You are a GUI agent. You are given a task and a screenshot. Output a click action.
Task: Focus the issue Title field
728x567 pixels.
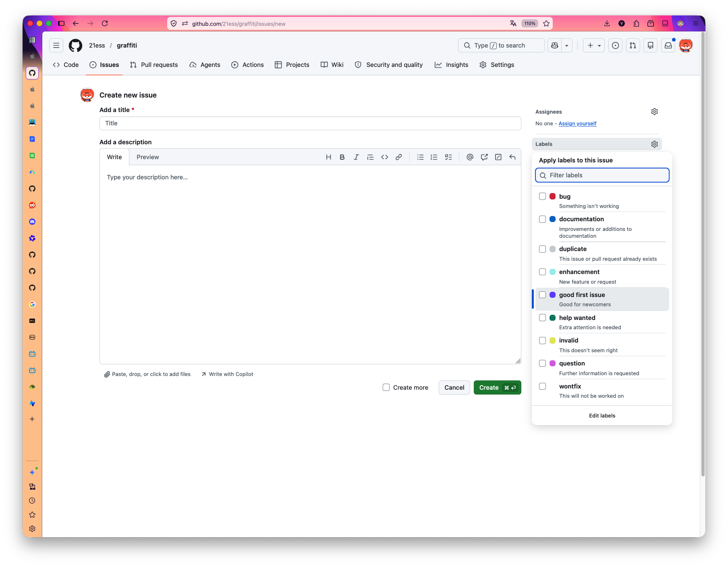(x=310, y=123)
